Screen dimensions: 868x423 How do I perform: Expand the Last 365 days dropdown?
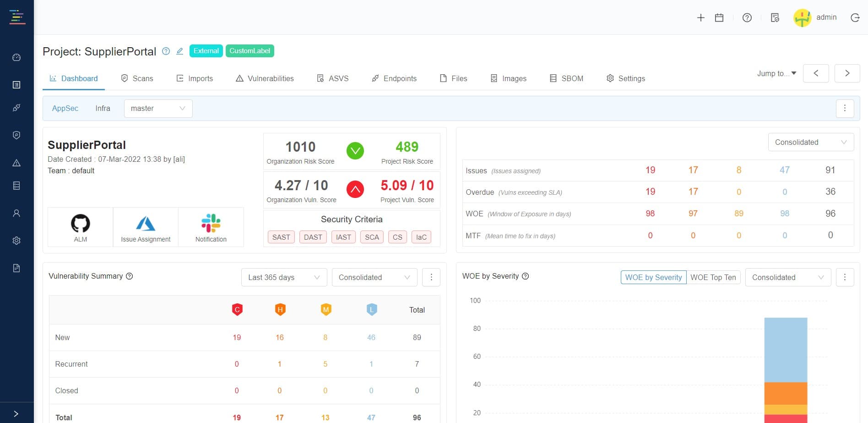coord(284,277)
